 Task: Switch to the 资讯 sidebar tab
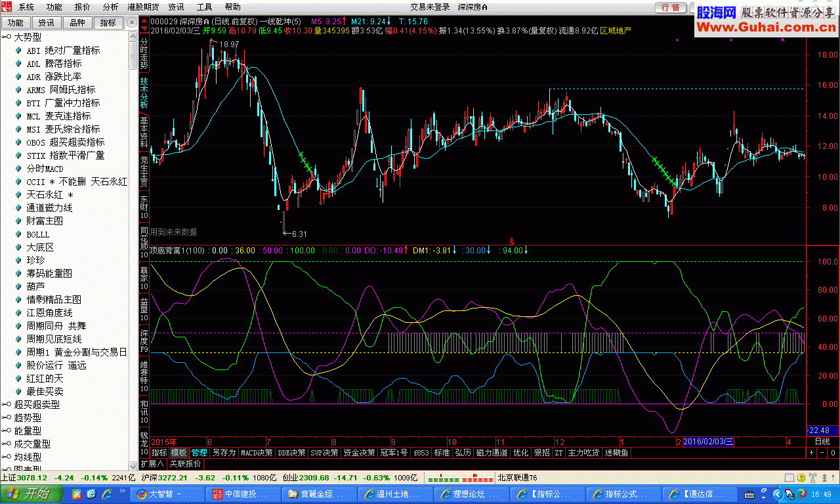coord(47,23)
